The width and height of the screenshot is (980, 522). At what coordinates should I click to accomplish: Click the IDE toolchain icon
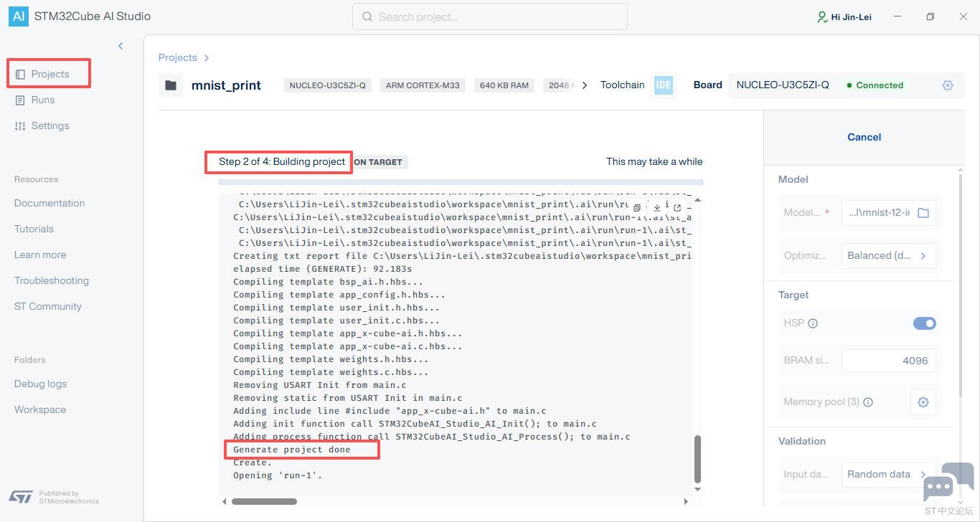click(664, 85)
